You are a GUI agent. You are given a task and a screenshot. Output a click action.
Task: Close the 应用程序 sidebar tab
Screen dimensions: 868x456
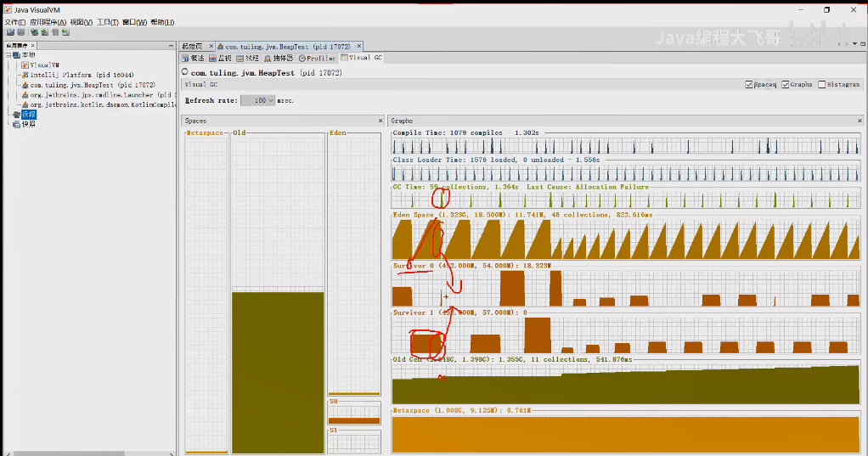[x=32, y=45]
